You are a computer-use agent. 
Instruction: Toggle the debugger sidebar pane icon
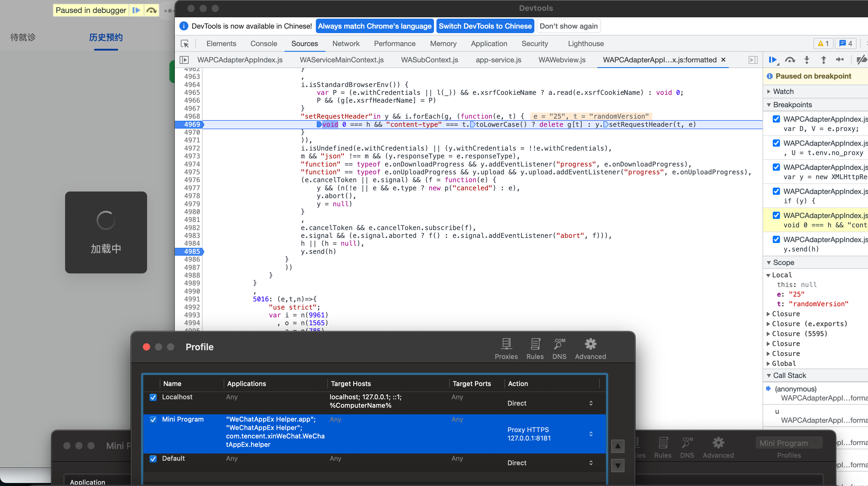(x=753, y=60)
